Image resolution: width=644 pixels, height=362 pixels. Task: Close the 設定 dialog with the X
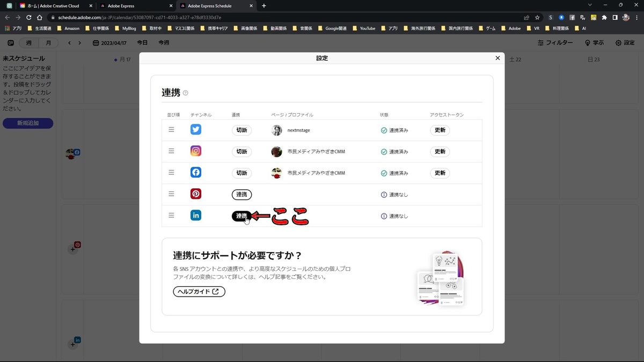tap(497, 58)
